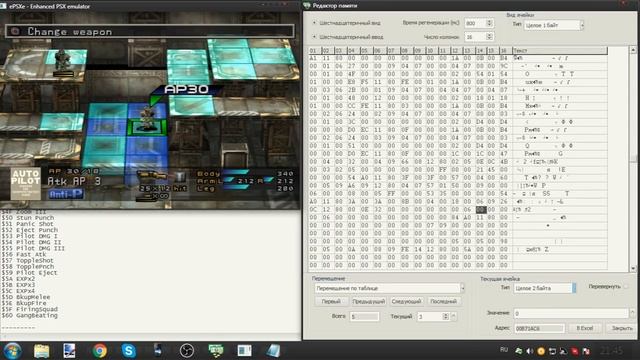This screenshot has width=640, height=360.
Task: Open OBS Studio from the taskbar
Action: [x=187, y=351]
